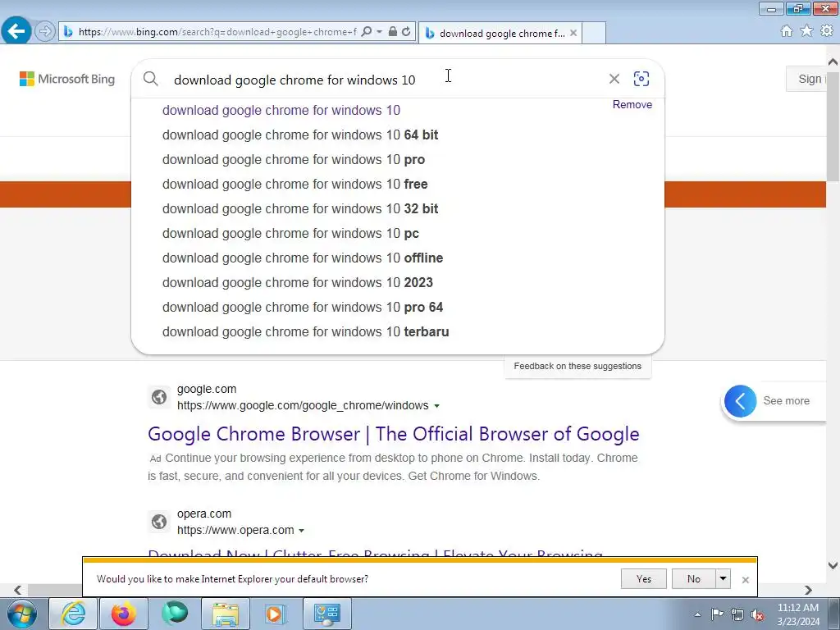The width and height of the screenshot is (840, 630).
Task: Click No on default browser prompt
Action: (x=693, y=579)
